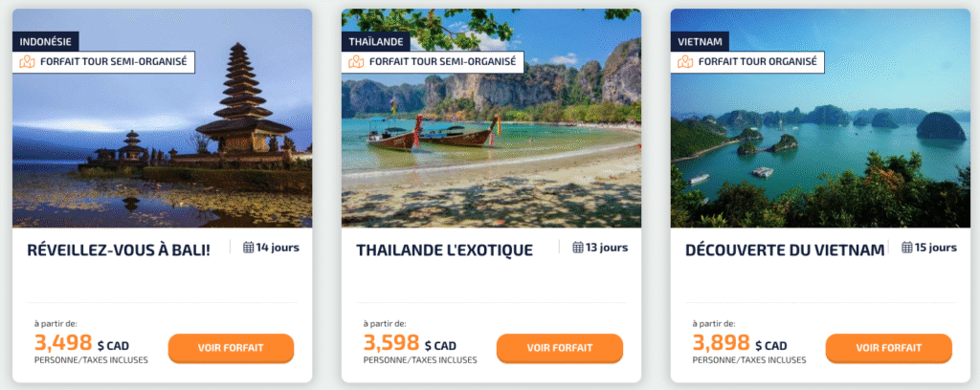Click the tour package icon on Vietnam card
The width and height of the screenshot is (980, 390).
tap(685, 62)
